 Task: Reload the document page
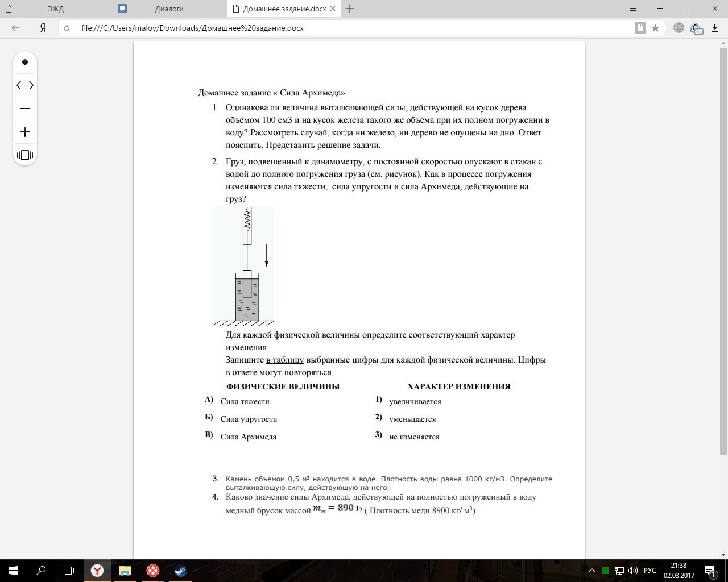click(67, 28)
